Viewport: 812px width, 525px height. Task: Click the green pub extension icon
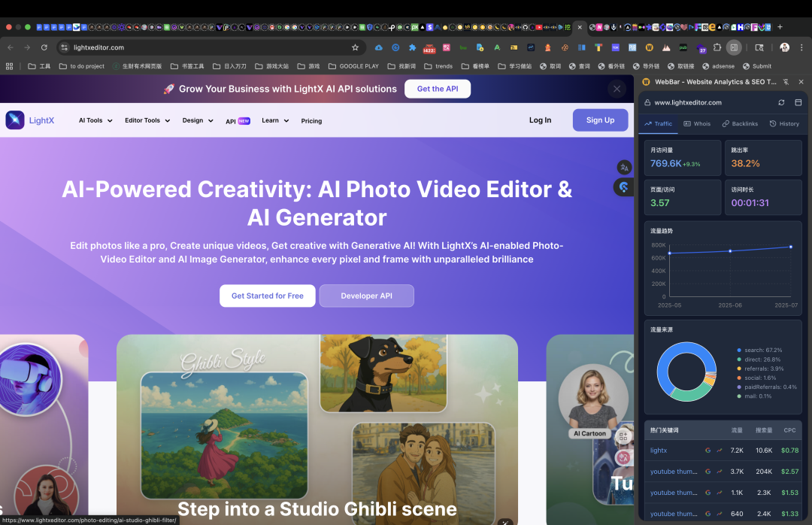click(683, 47)
